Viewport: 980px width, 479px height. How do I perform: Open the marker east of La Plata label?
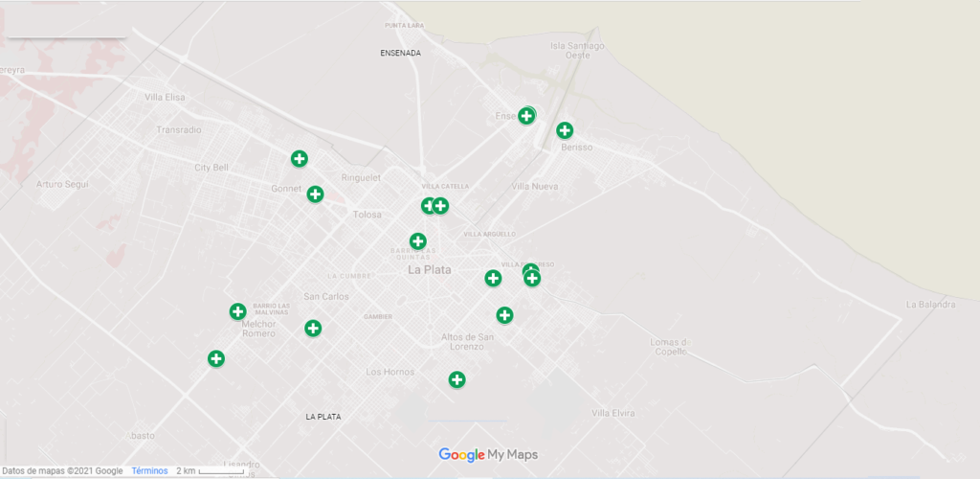493,278
